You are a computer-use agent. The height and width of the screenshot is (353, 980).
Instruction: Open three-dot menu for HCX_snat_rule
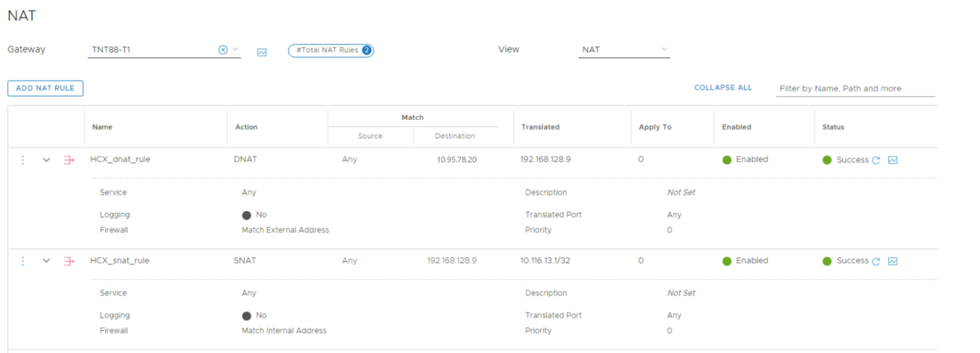coord(23,261)
